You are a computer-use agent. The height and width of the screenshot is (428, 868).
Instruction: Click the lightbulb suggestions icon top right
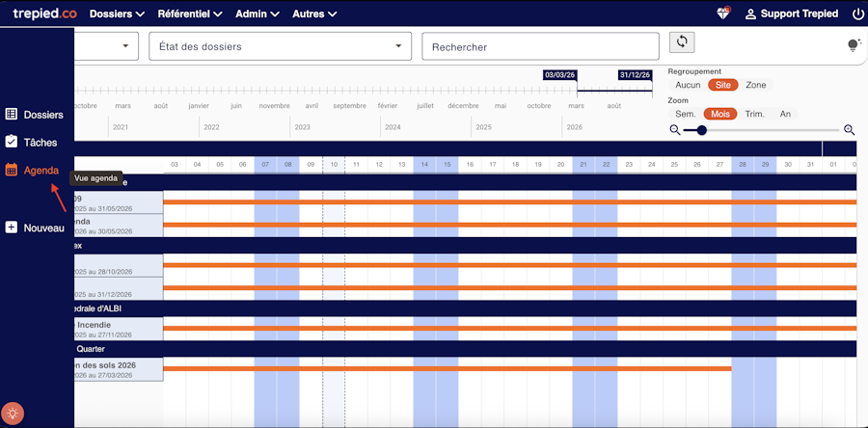pyautogui.click(x=854, y=45)
